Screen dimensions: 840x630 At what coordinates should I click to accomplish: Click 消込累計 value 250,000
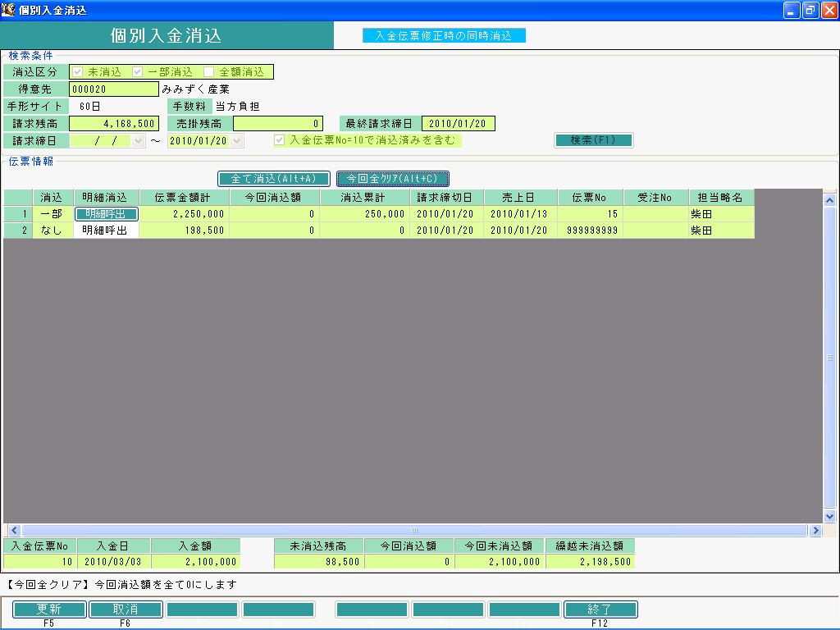tap(365, 214)
